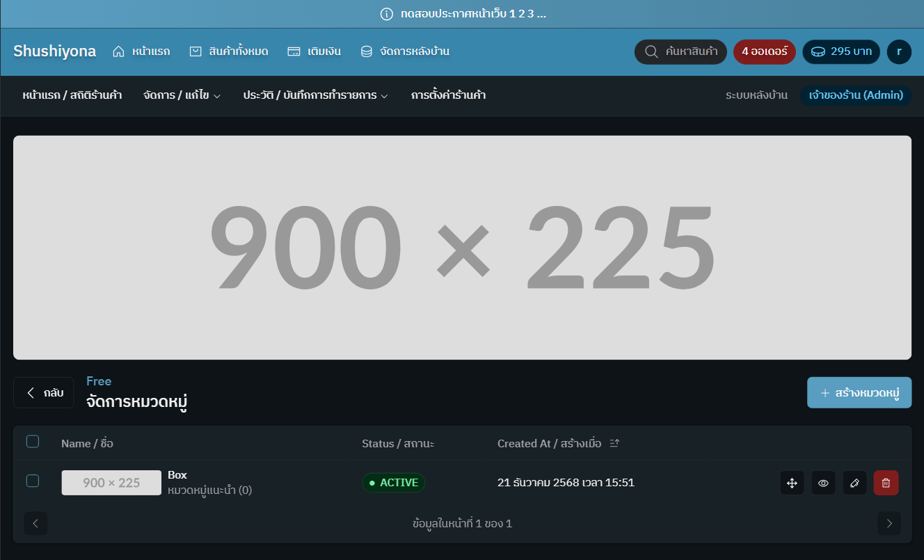Viewport: 924px width, 560px height.
Task: Click the สร้างหมวดหมู่ button
Action: coord(859,393)
